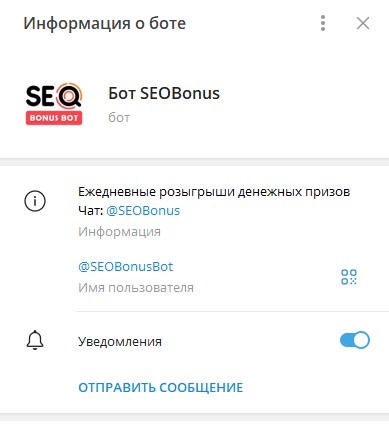Click the @SEOBonusBot username link

point(126,267)
